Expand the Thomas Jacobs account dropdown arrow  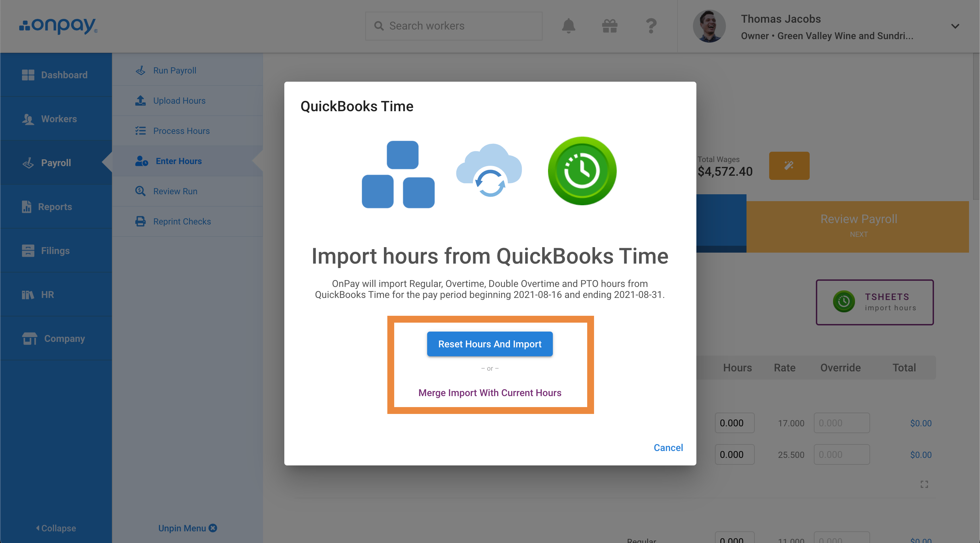click(955, 26)
